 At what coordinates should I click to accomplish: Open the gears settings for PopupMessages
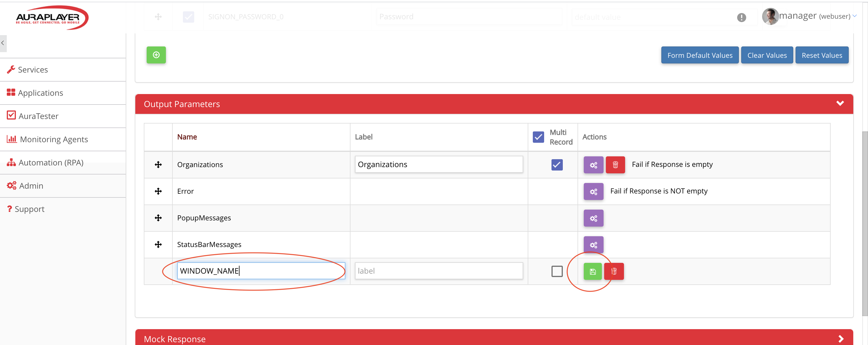click(593, 218)
